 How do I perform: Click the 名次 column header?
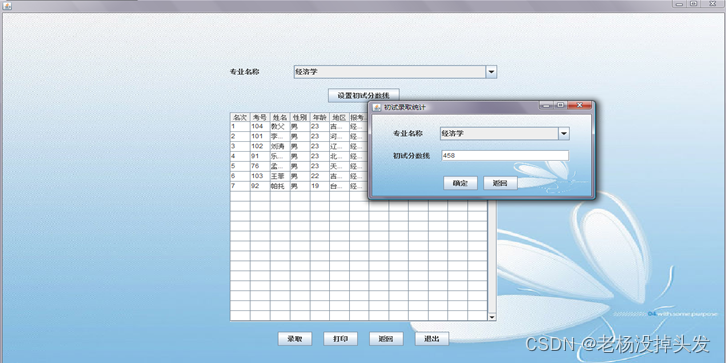(x=240, y=117)
